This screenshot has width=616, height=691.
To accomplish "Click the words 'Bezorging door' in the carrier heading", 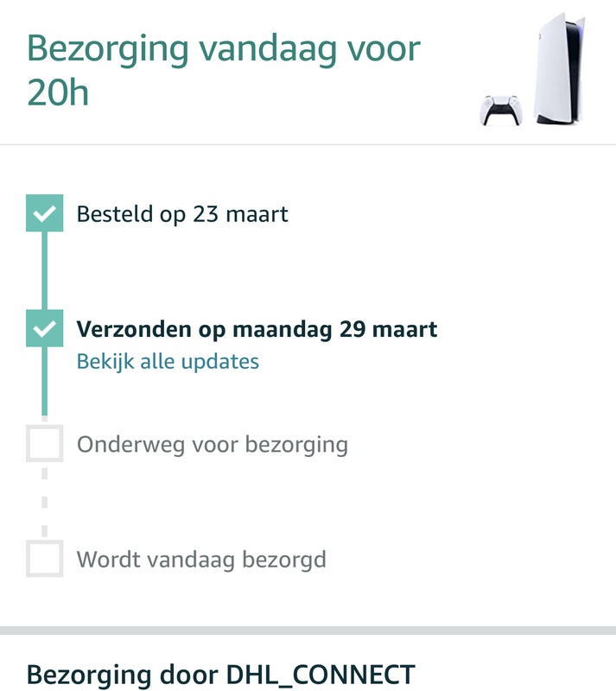I will pos(124,675).
